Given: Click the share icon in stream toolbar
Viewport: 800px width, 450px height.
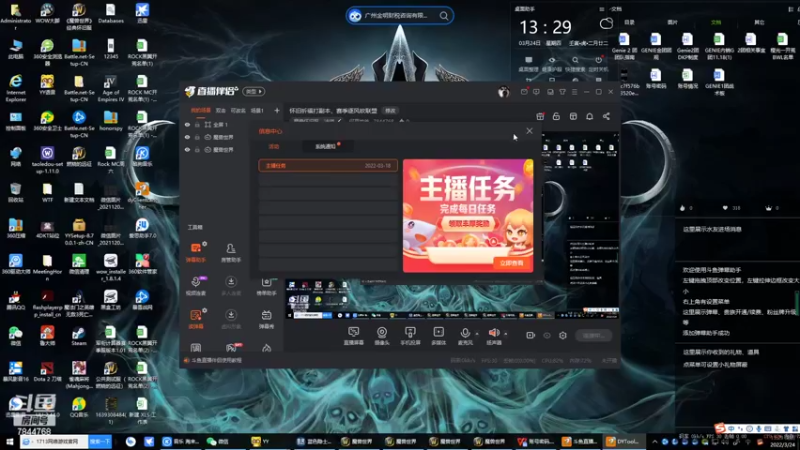Looking at the screenshot, I should pyautogui.click(x=606, y=116).
